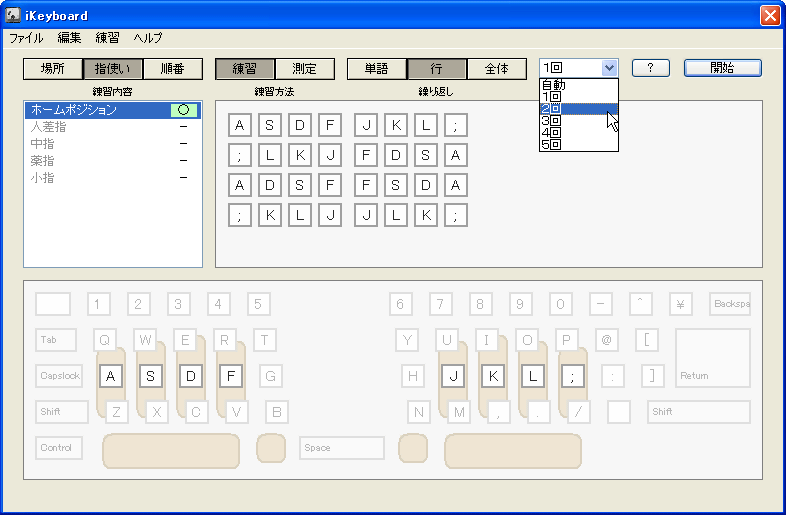Image resolution: width=786 pixels, height=515 pixels.
Task: Click the Y key on the on-screen keyboard
Action: click(407, 340)
